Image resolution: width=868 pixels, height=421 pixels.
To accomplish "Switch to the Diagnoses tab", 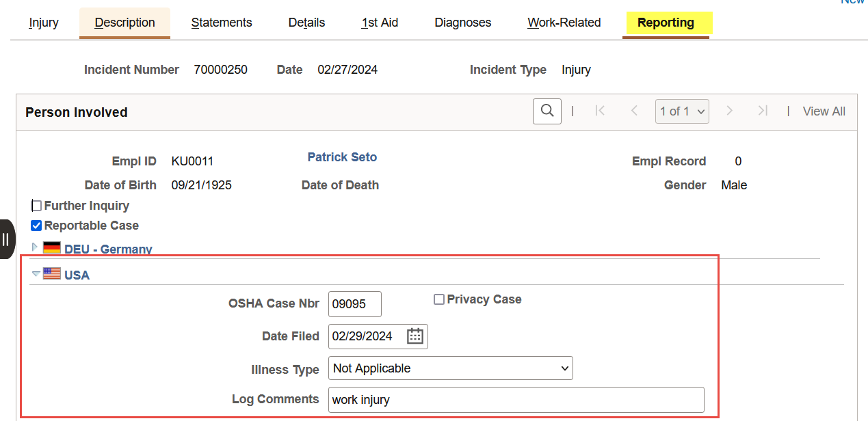I will tap(462, 23).
